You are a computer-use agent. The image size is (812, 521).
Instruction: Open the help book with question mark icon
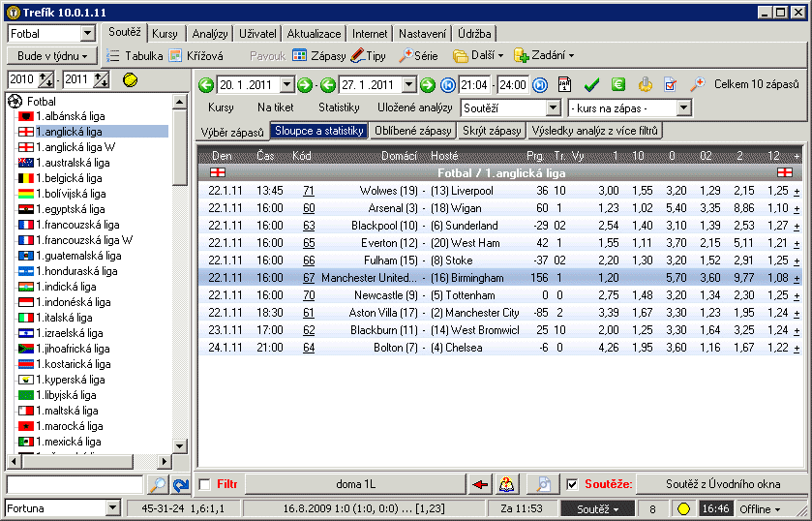506,485
